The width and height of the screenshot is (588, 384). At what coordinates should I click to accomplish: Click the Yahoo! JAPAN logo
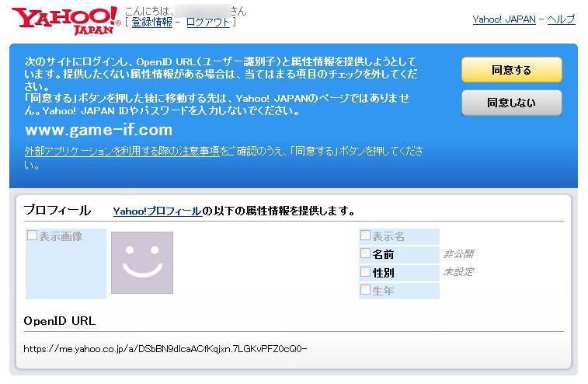66,20
